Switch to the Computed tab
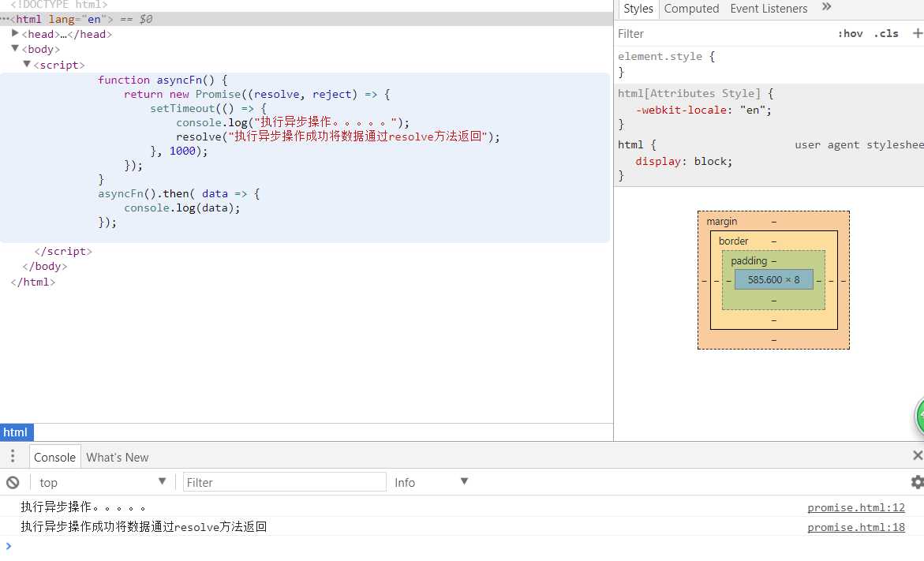 pos(691,8)
